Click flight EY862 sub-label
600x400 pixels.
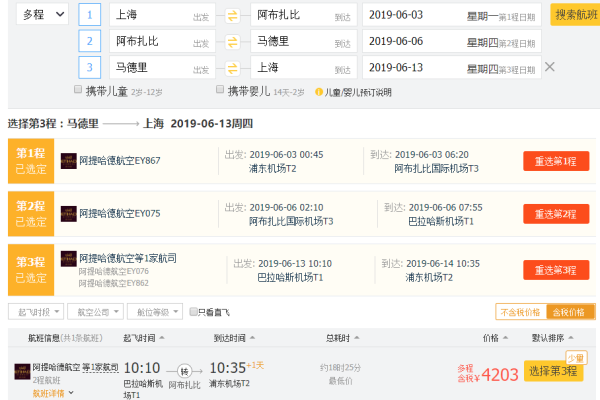point(114,283)
